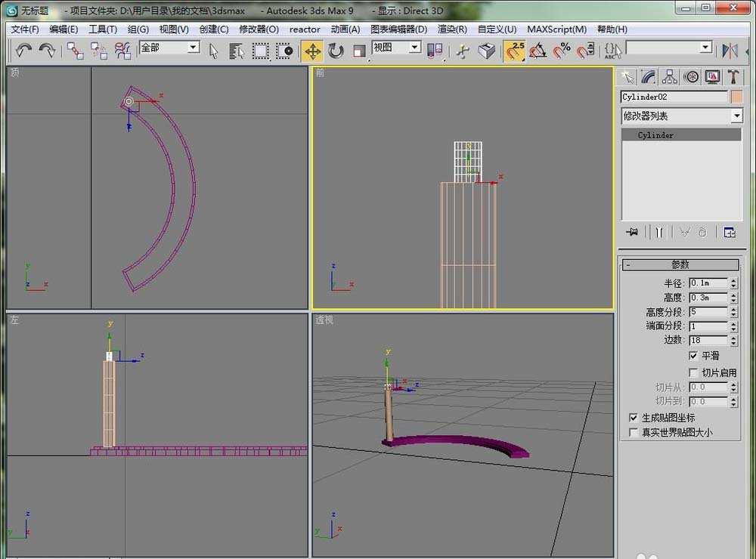Toggle the 2.5D Snaps magnet icon
The width and height of the screenshot is (756, 559).
(515, 51)
